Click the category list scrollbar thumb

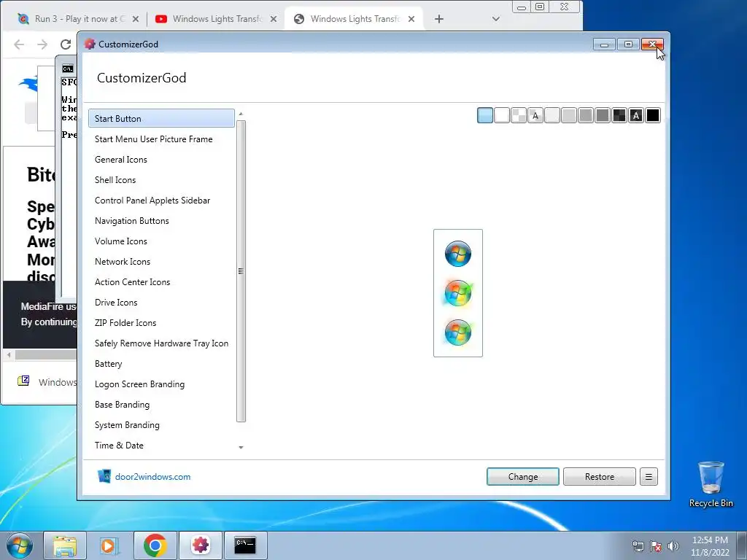(x=241, y=271)
